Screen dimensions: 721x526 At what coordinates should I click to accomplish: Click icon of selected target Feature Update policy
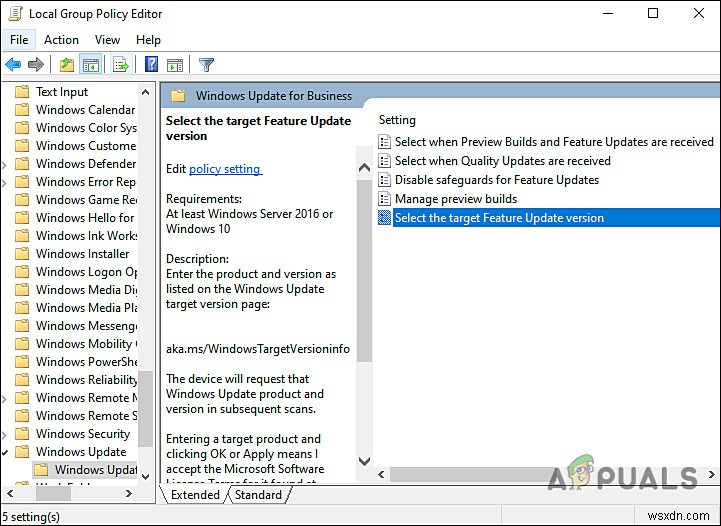coord(384,217)
